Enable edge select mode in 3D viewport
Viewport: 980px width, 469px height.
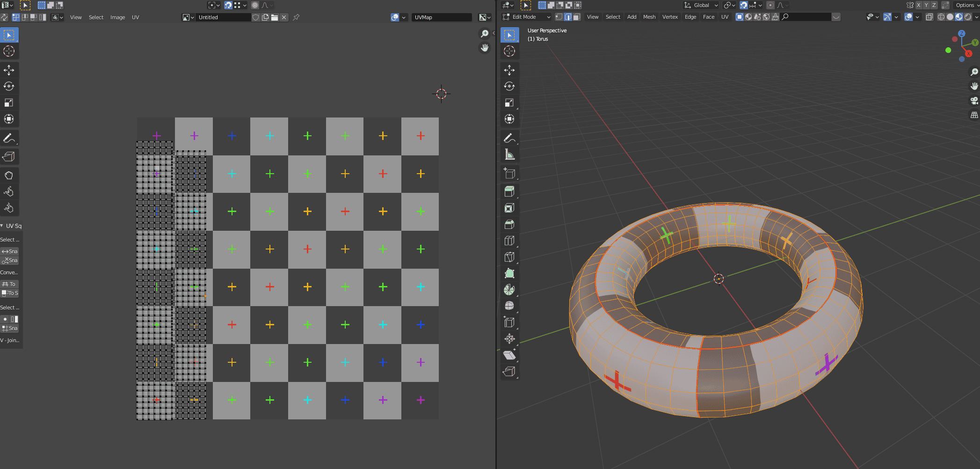pyautogui.click(x=568, y=17)
